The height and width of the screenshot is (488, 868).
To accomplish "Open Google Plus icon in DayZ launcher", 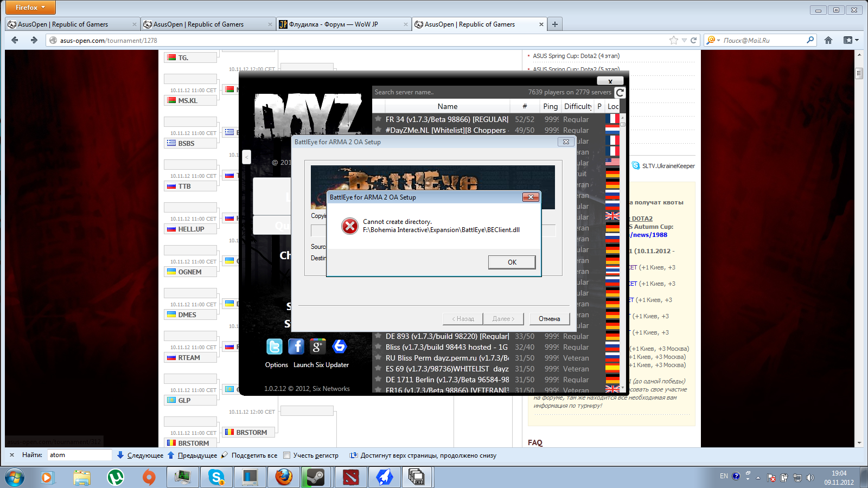I will click(x=317, y=346).
